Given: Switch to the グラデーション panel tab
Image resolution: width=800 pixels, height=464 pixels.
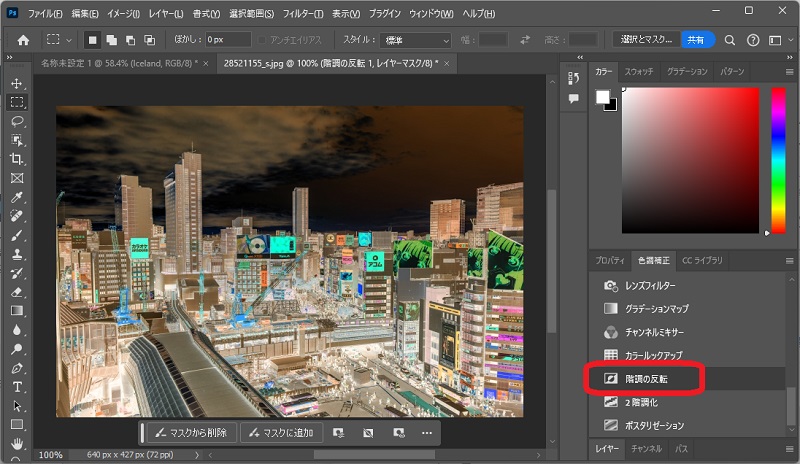Looking at the screenshot, I should pyautogui.click(x=687, y=71).
